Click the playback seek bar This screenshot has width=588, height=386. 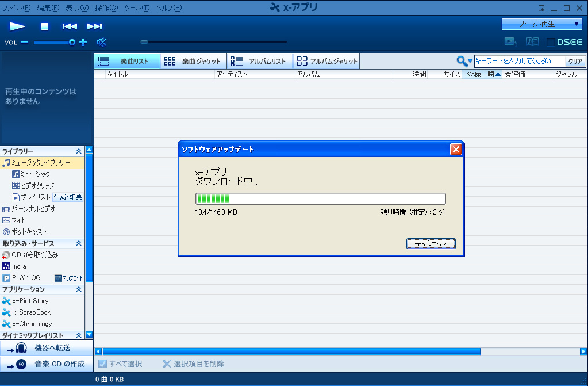point(214,42)
